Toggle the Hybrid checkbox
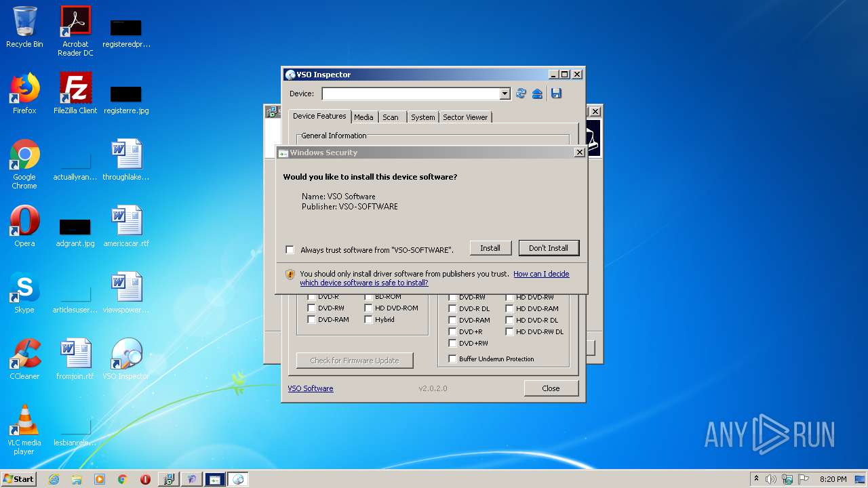Image resolution: width=868 pixels, height=488 pixels. tap(369, 319)
